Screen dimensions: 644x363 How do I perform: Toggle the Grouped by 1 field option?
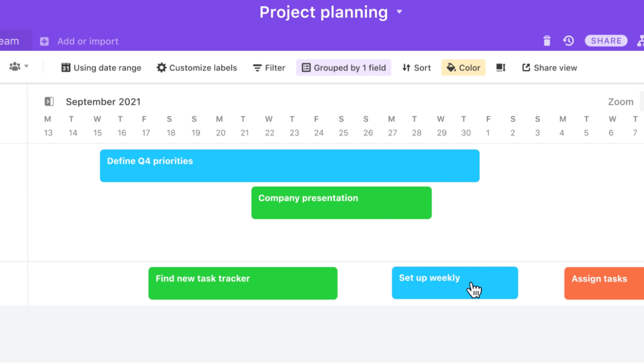coord(343,68)
